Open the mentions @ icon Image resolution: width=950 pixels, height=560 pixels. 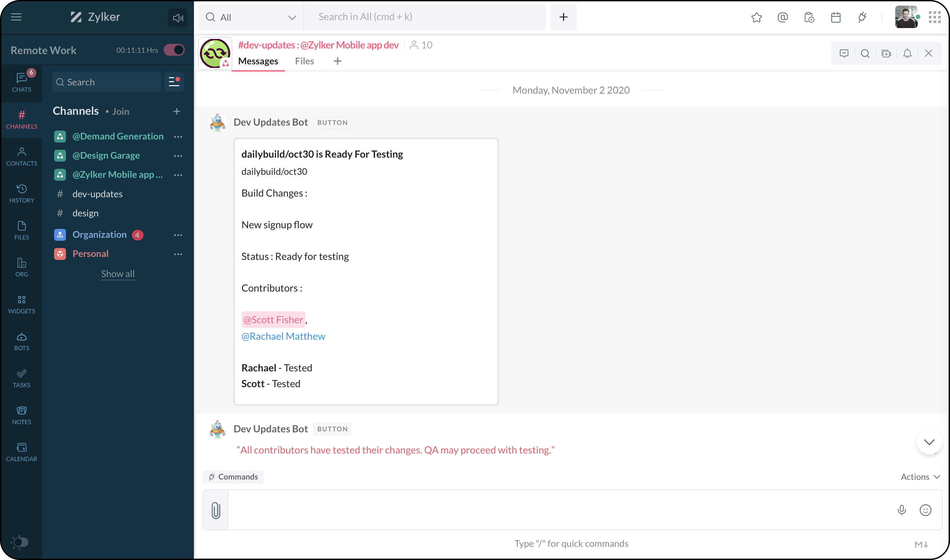[782, 17]
